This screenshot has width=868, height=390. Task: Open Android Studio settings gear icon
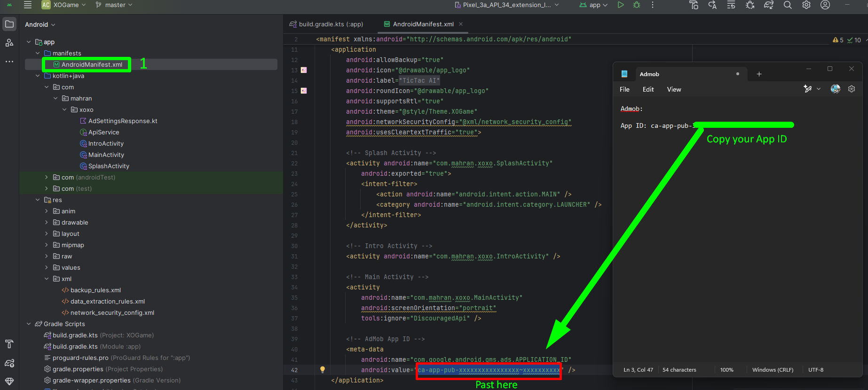(x=806, y=5)
